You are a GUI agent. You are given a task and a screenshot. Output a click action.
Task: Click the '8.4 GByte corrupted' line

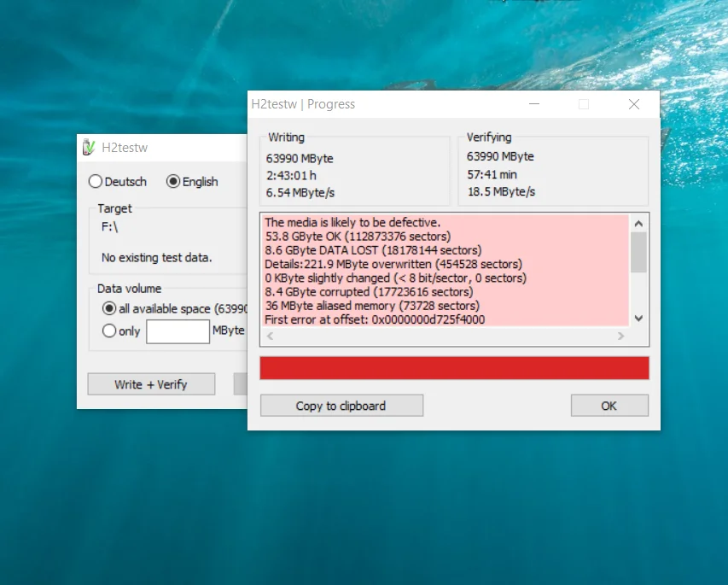point(369,292)
